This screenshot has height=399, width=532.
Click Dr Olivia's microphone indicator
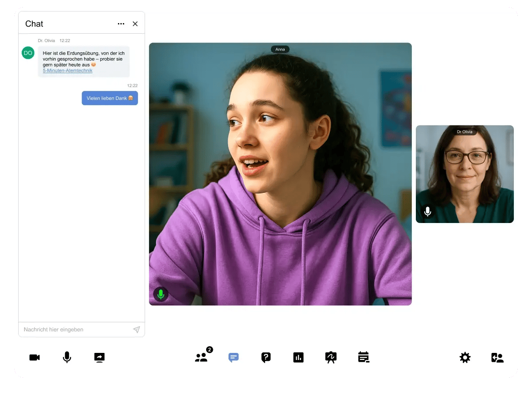(x=427, y=211)
